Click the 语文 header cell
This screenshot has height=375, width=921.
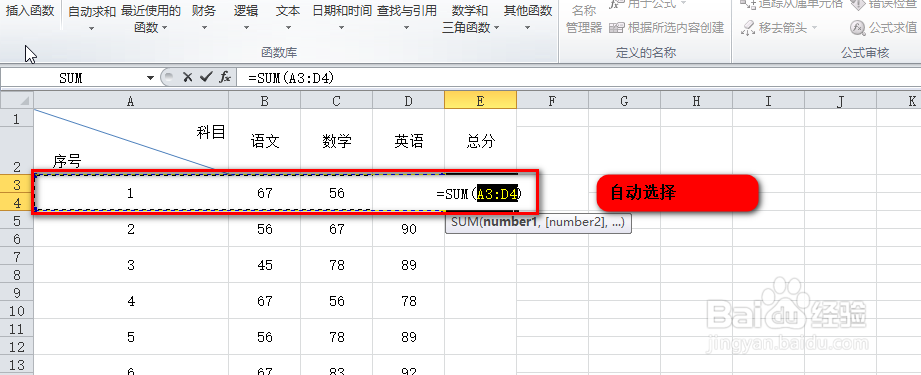click(265, 142)
